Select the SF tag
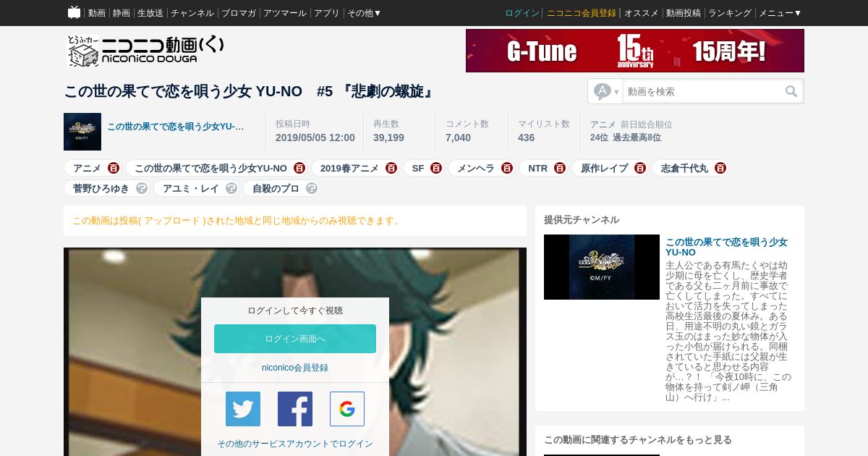 pos(418,168)
